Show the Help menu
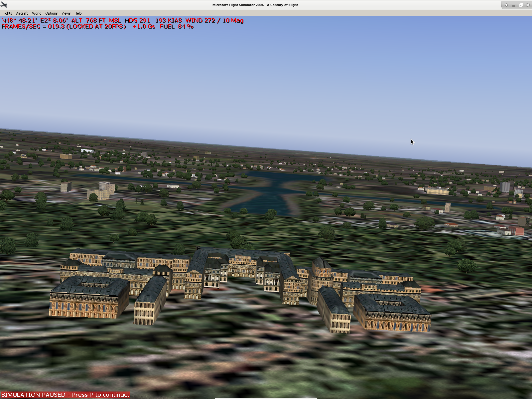The height and width of the screenshot is (399, 532). coord(78,13)
